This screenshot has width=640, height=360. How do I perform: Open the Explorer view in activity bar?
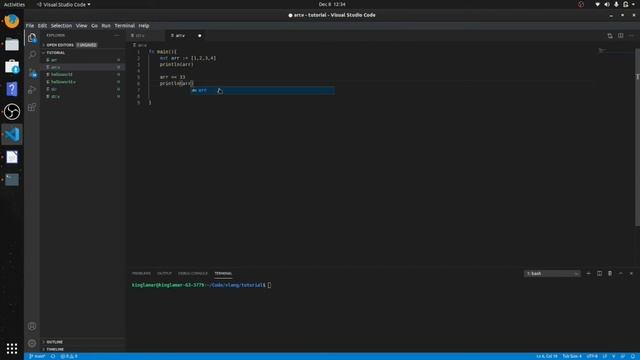(32, 38)
